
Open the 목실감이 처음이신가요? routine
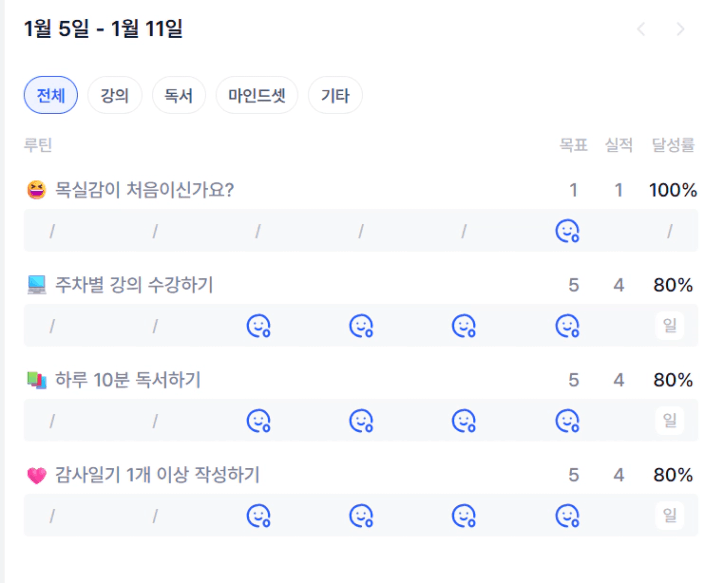click(x=144, y=190)
